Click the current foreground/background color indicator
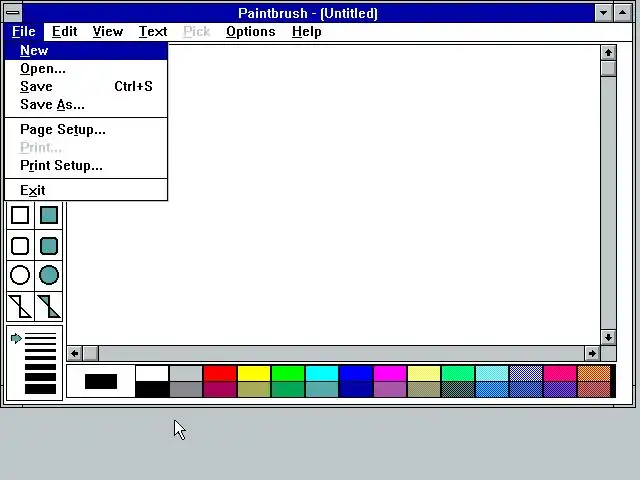 [101, 381]
